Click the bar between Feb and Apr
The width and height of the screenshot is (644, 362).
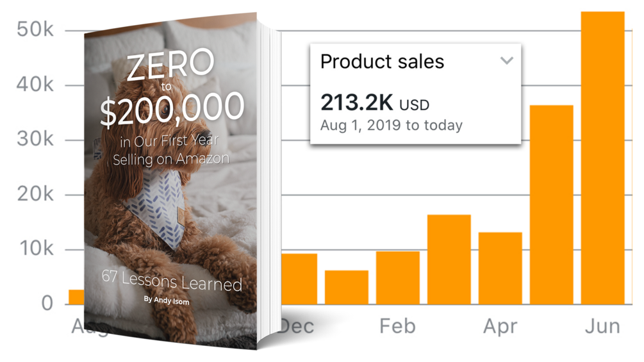pyautogui.click(x=449, y=259)
